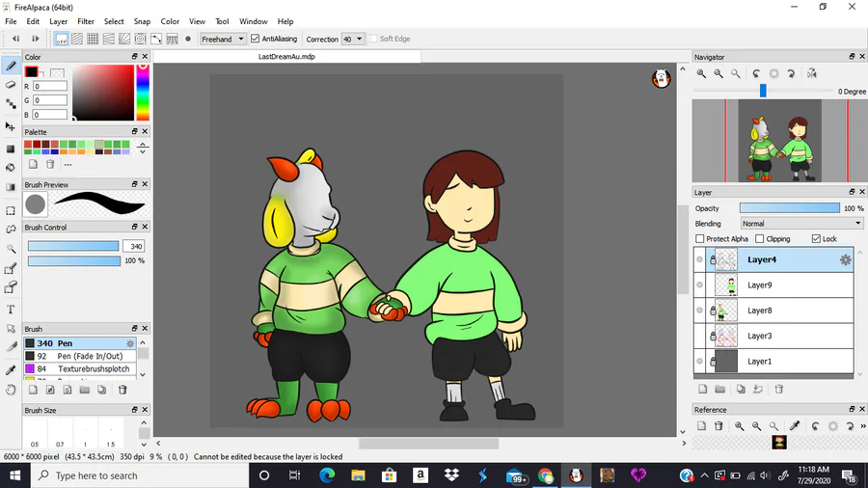Open the Freehand mode dropdown
The width and height of the screenshot is (868, 488).
223,40
